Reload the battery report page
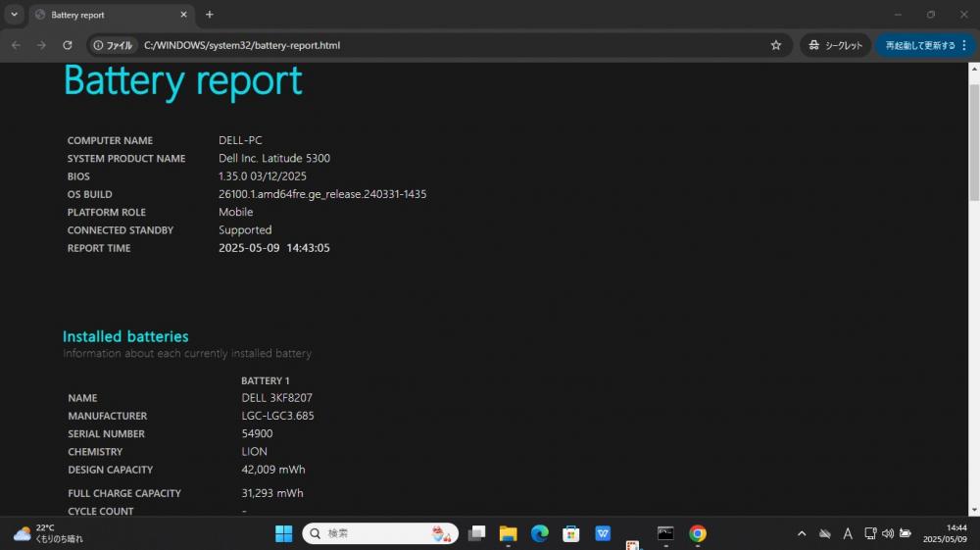980x550 pixels. tap(68, 45)
